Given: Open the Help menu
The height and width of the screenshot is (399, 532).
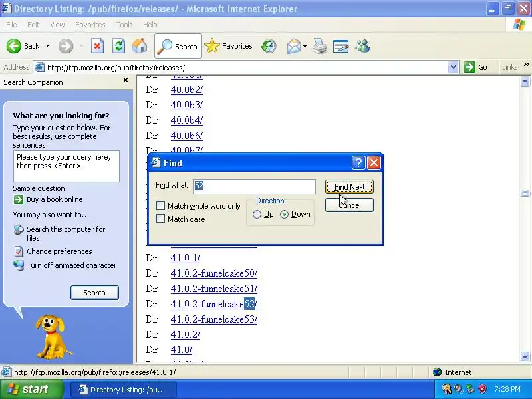Looking at the screenshot, I should [x=150, y=25].
